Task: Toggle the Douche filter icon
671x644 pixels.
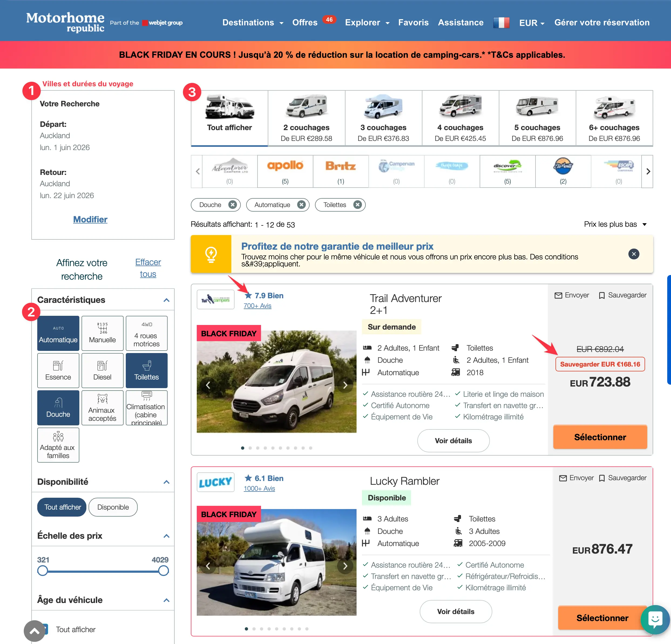Action: [58, 407]
